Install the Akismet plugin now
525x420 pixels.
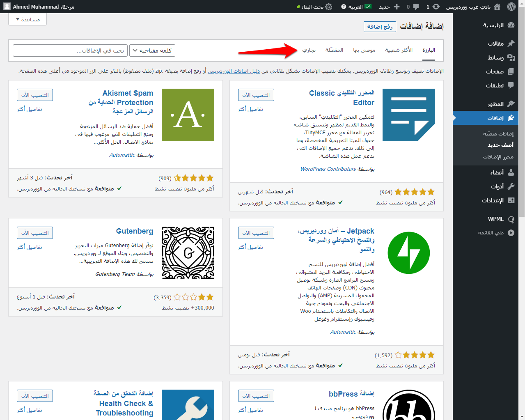click(x=35, y=95)
